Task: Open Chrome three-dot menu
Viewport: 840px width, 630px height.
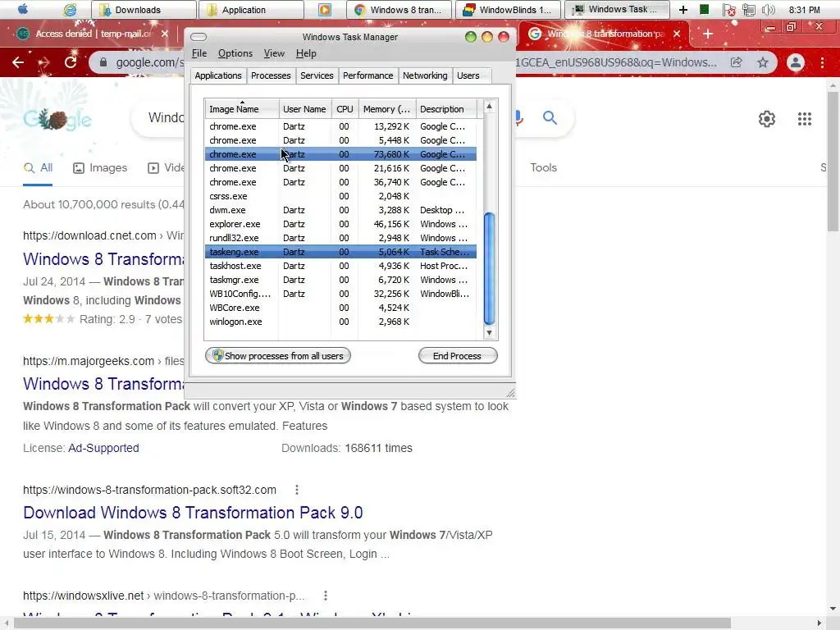Action: point(822,62)
